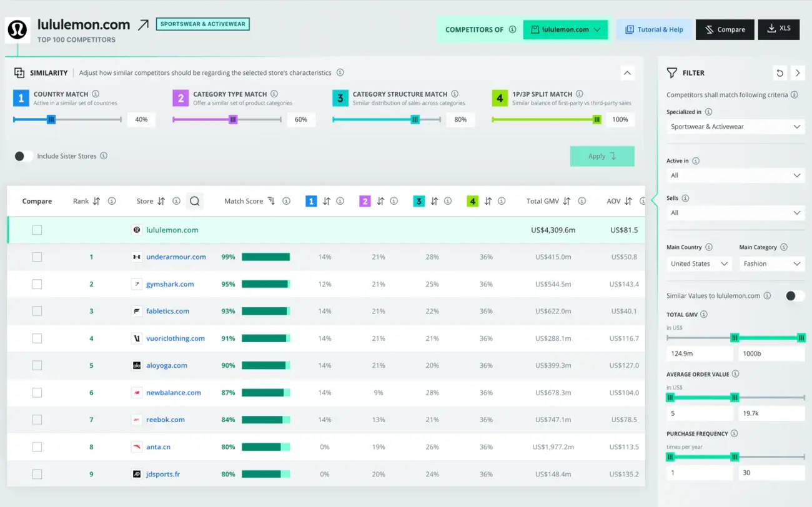812x507 pixels.
Task: Click info icon next to Purchase Frequency
Action: tap(735, 433)
